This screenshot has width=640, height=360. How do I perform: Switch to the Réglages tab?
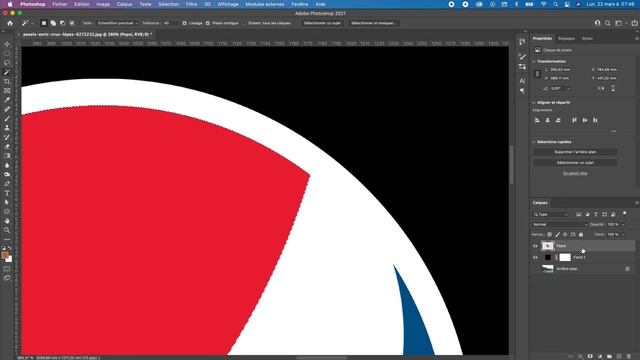tap(566, 38)
